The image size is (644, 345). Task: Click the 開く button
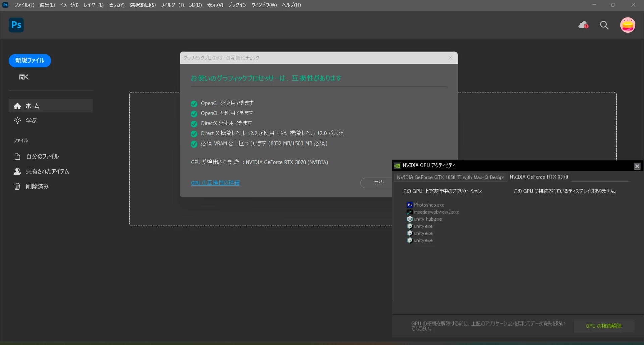pyautogui.click(x=24, y=77)
